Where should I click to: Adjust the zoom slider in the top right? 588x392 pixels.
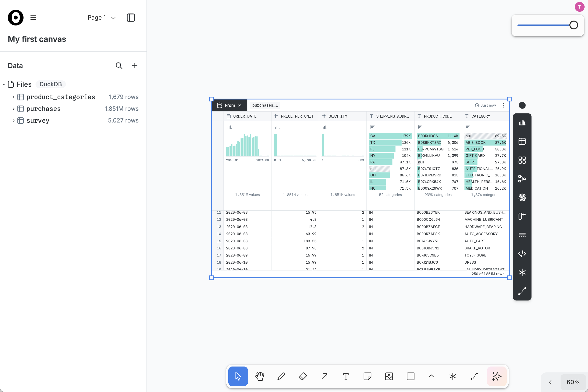(x=573, y=25)
